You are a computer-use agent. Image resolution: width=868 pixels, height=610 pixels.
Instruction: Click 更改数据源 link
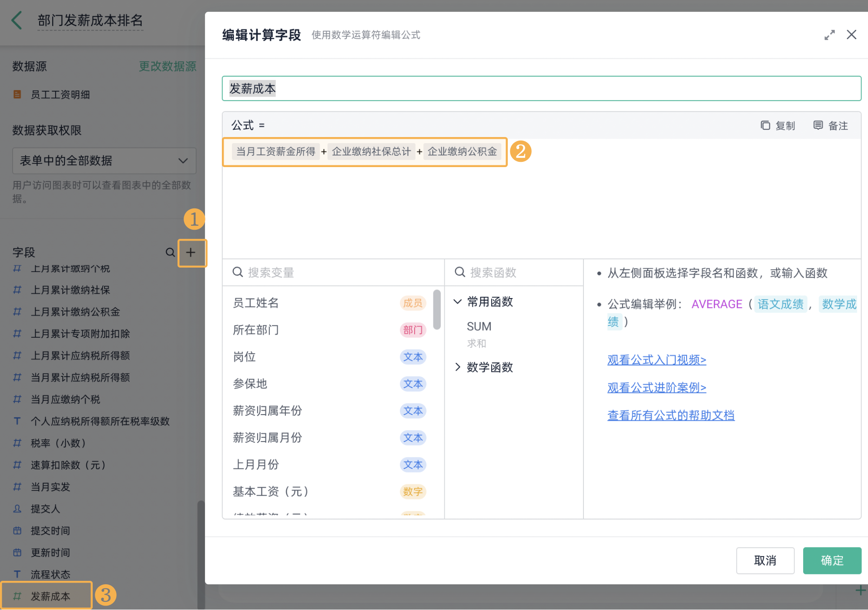pos(168,66)
